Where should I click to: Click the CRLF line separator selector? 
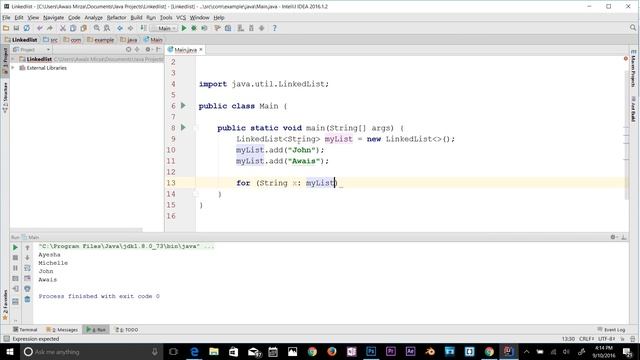coord(586,339)
